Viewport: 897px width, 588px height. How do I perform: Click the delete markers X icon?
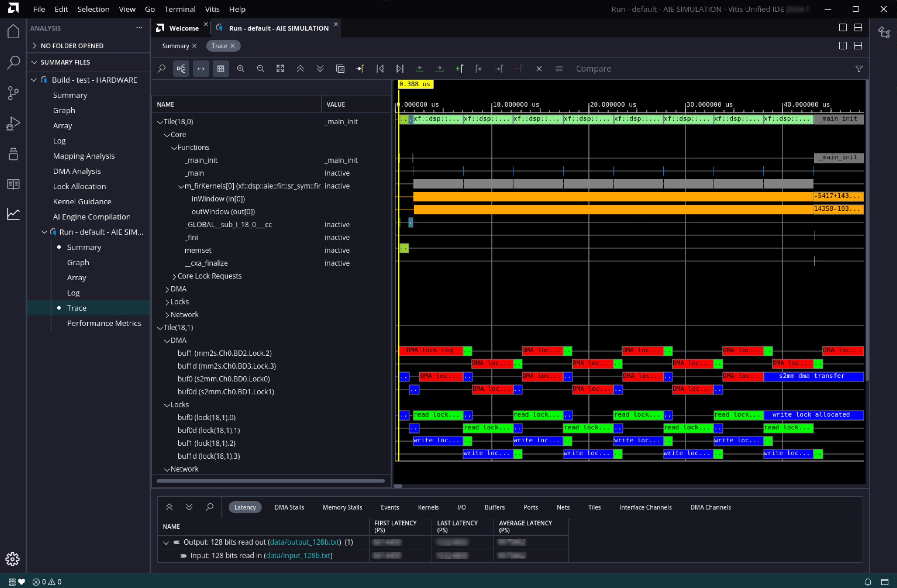click(539, 68)
